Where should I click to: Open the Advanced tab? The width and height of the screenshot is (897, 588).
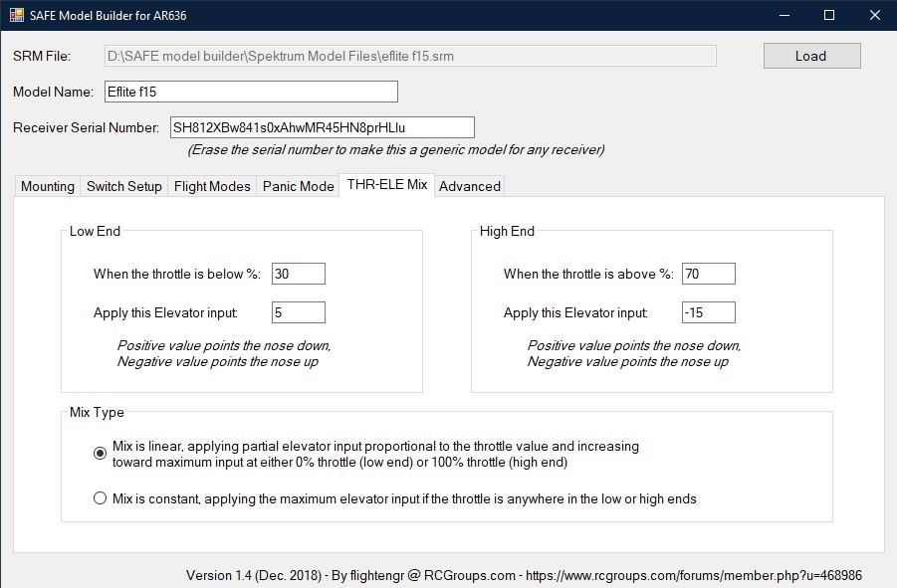click(470, 186)
